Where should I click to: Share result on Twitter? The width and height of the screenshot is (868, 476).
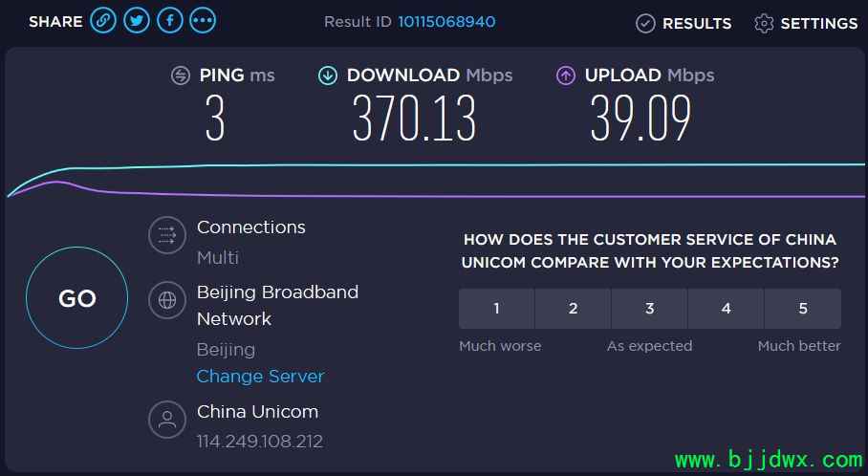pyautogui.click(x=136, y=21)
